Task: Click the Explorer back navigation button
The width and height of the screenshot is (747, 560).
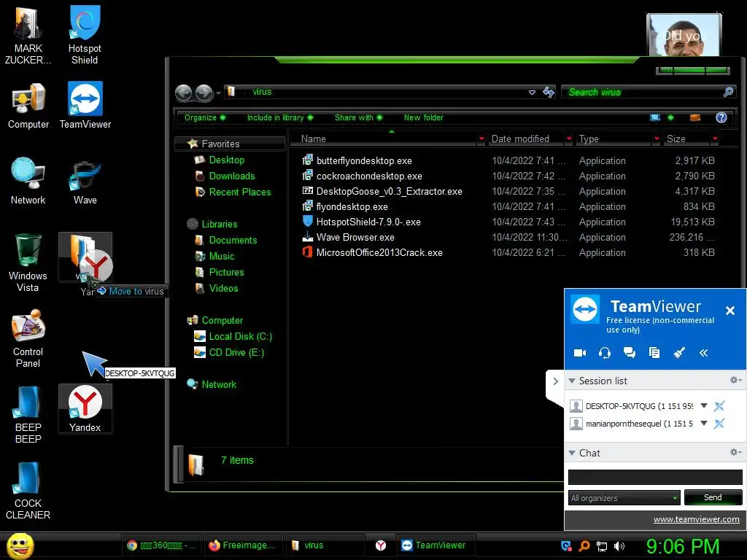Action: (x=183, y=93)
